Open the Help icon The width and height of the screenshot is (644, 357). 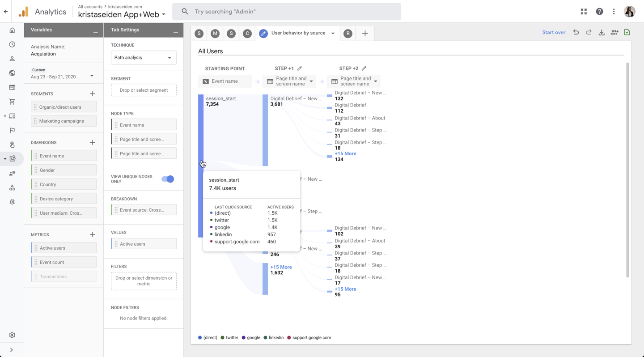click(599, 12)
